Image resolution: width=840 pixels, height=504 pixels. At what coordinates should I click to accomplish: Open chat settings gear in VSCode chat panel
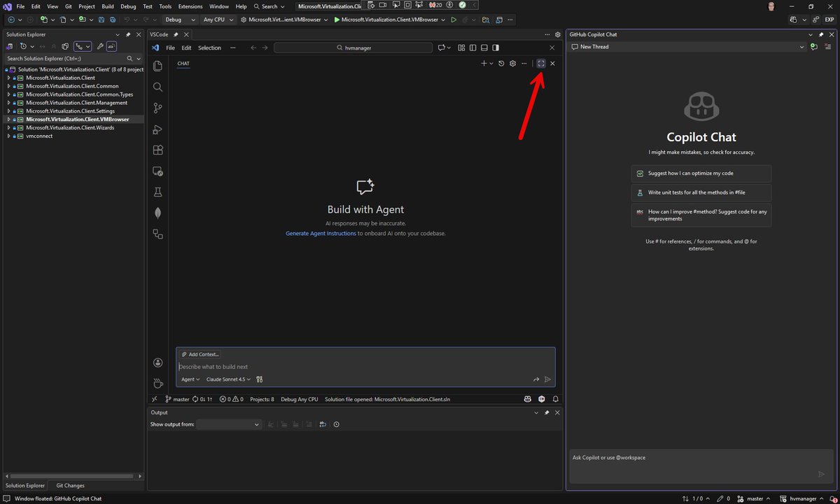tap(512, 64)
